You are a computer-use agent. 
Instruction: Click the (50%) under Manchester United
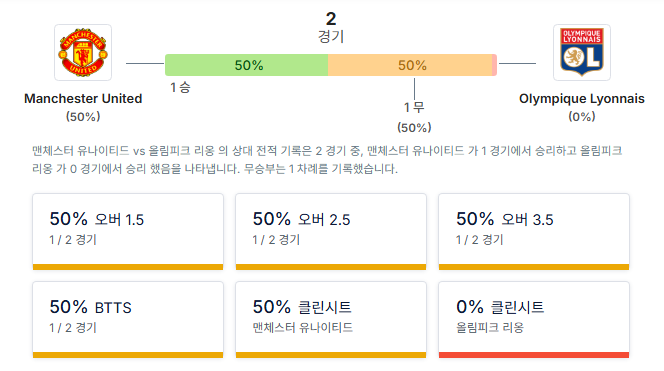[83, 116]
